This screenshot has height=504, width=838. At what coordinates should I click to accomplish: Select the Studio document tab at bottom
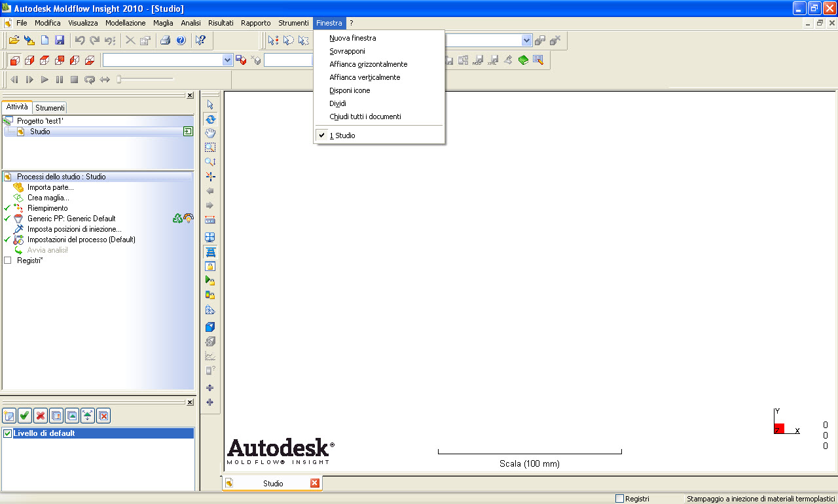click(x=273, y=483)
